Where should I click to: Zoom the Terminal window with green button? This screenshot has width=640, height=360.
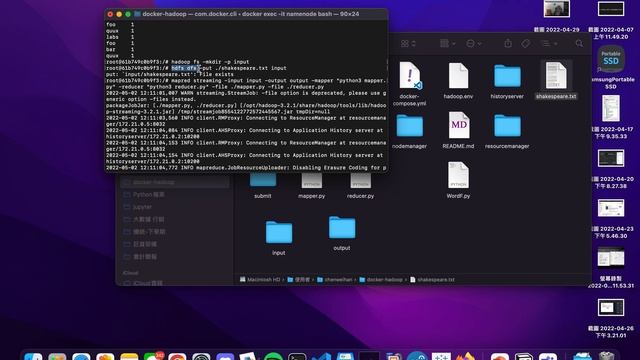tap(128, 14)
